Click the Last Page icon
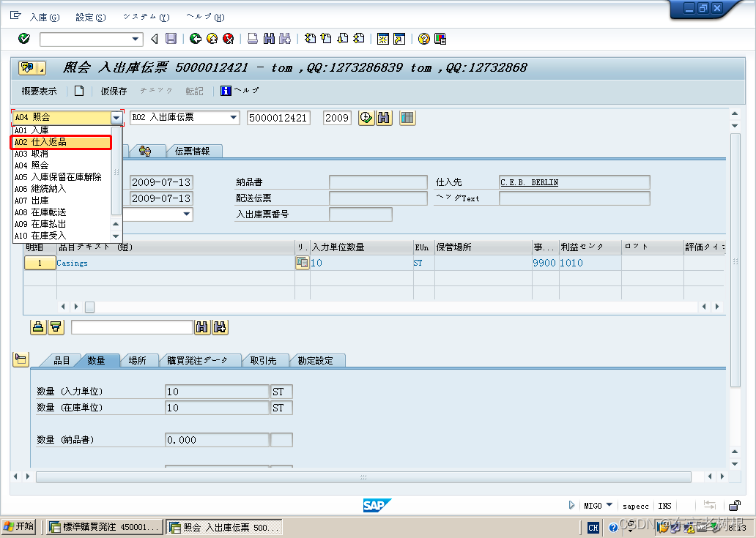This screenshot has height=538, width=756. coord(359,39)
